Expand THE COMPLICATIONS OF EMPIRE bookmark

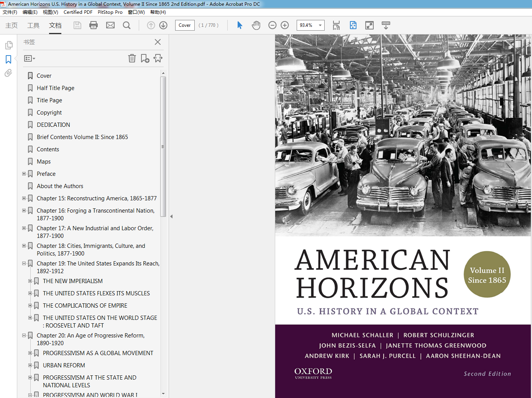tap(30, 305)
